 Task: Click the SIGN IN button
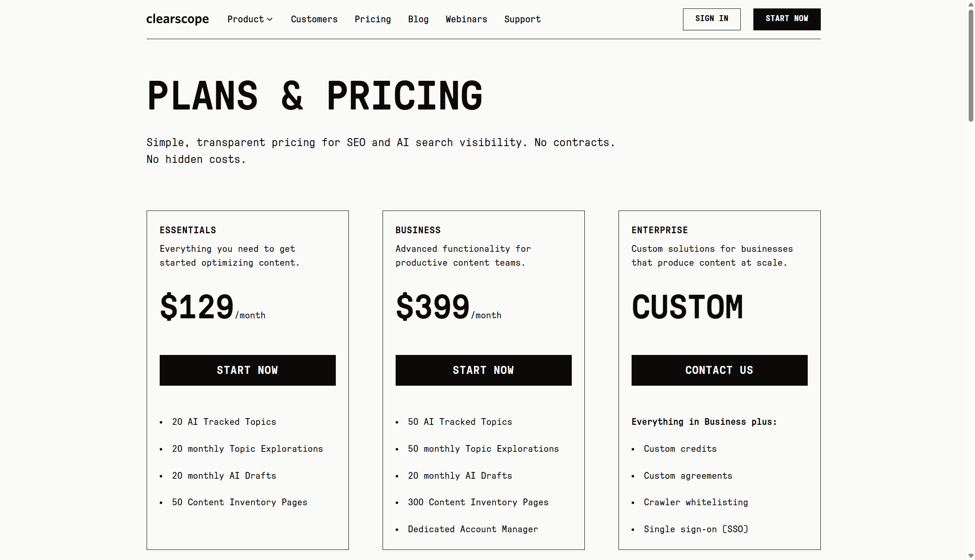tap(711, 19)
